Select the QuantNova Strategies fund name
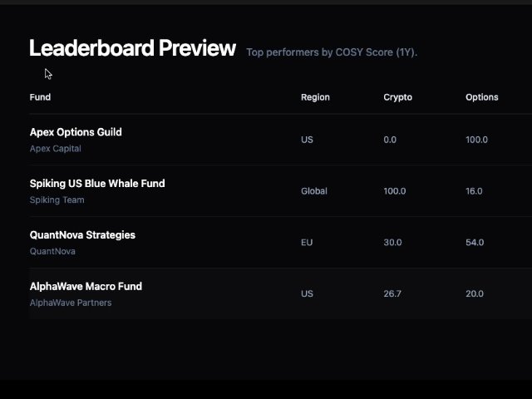The width and height of the screenshot is (532, 399). (82, 235)
